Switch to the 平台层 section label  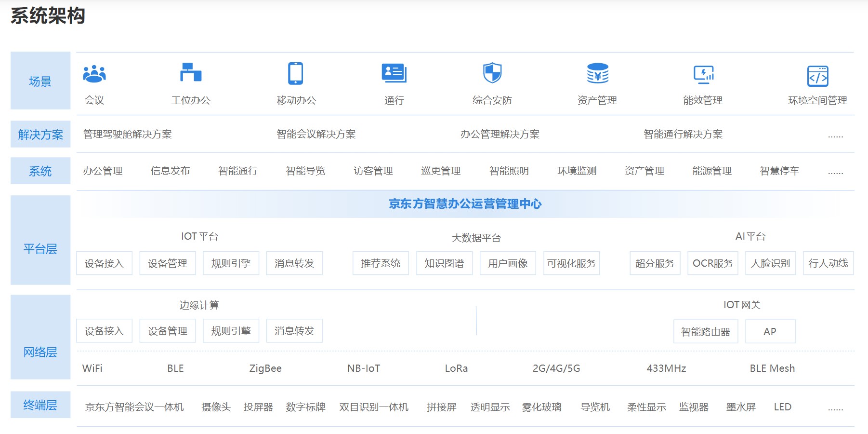(40, 249)
